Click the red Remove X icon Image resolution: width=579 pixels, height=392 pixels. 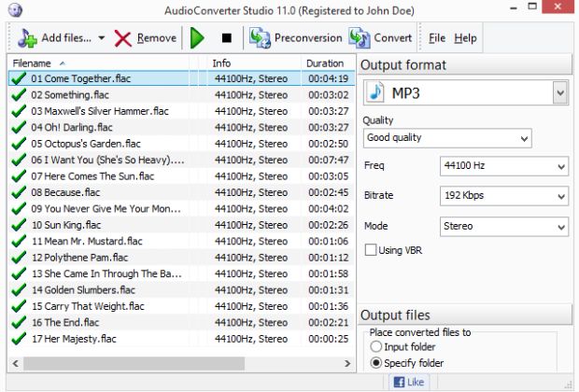(x=123, y=38)
